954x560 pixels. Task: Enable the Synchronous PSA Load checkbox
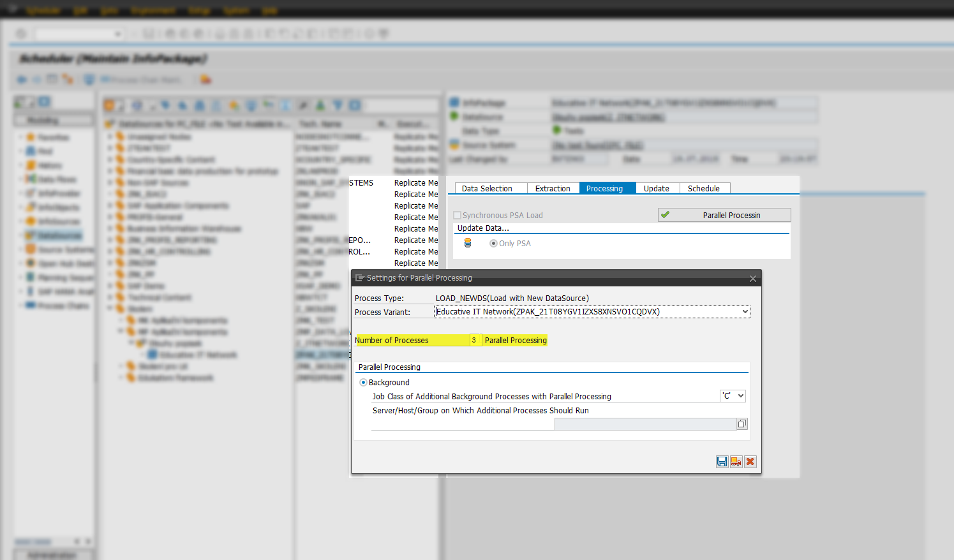point(457,215)
